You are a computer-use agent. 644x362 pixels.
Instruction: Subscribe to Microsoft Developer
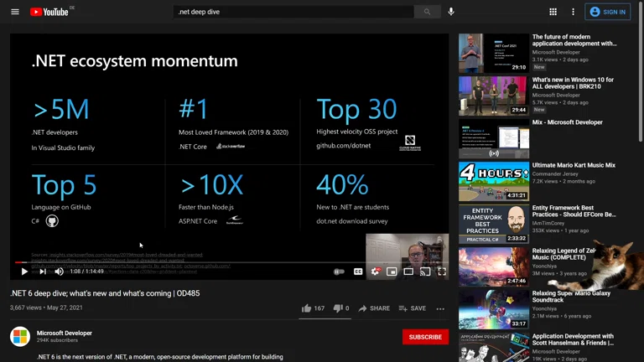[x=425, y=337]
